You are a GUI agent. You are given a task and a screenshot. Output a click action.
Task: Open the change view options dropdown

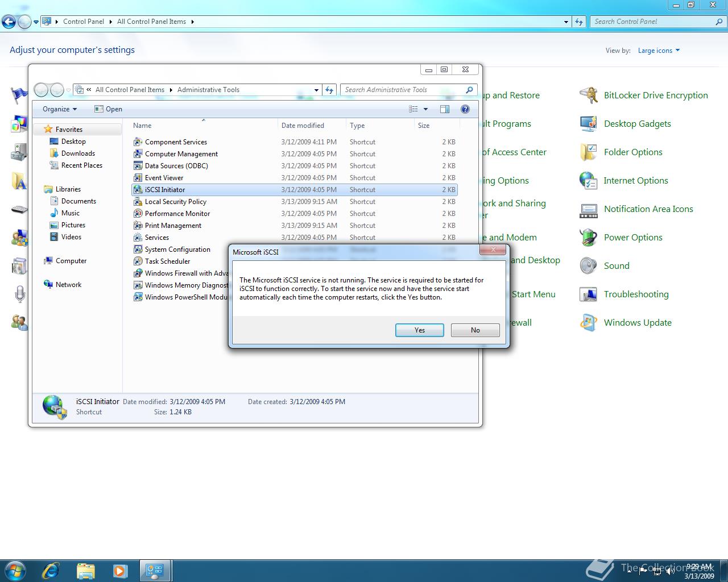point(427,109)
